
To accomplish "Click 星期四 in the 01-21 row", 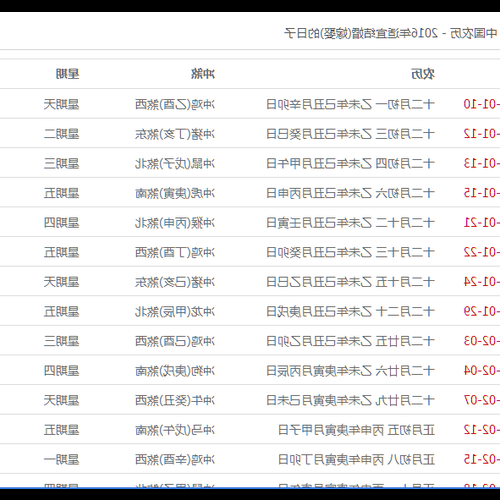I will pyautogui.click(x=62, y=223).
